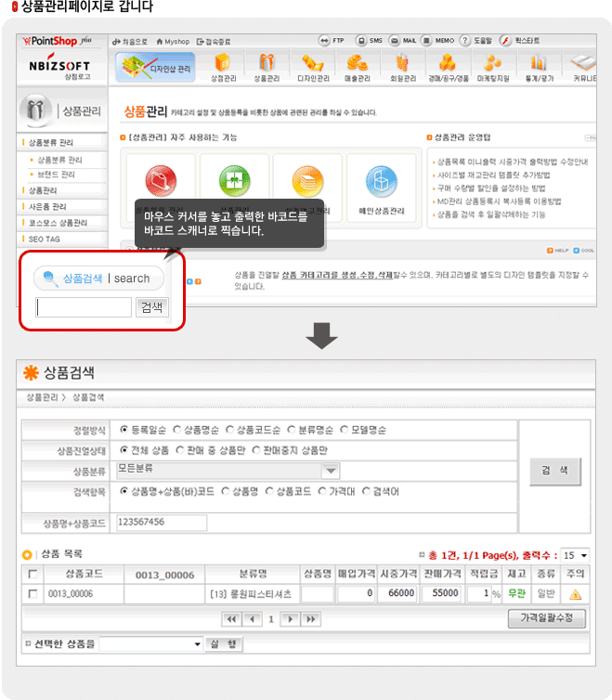Viewport: 612px width, 700px height.
Task: Click the 퀵스타트 flash icon
Action: click(x=505, y=41)
